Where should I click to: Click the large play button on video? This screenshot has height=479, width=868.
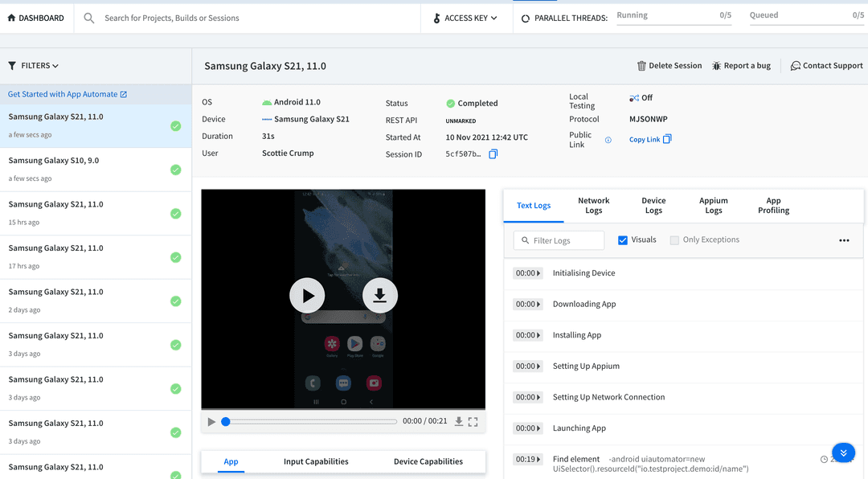coord(307,296)
